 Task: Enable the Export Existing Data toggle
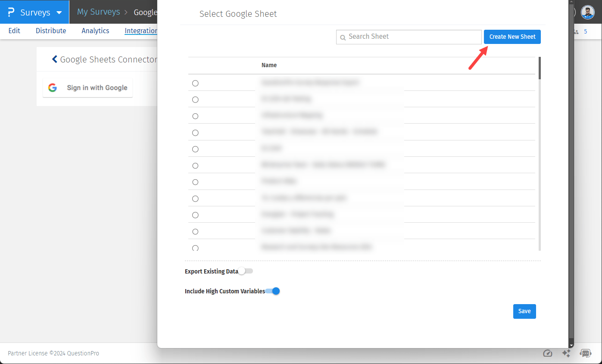pyautogui.click(x=246, y=271)
